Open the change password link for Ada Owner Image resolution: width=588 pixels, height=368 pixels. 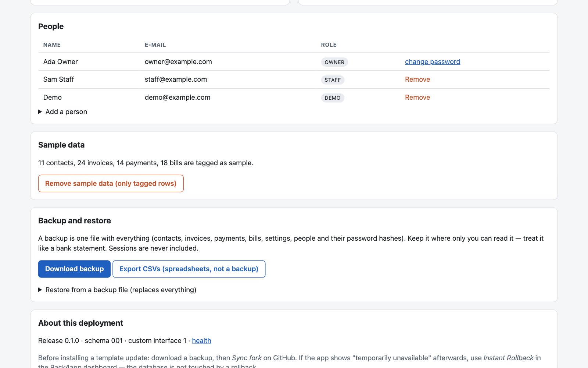[x=433, y=61]
